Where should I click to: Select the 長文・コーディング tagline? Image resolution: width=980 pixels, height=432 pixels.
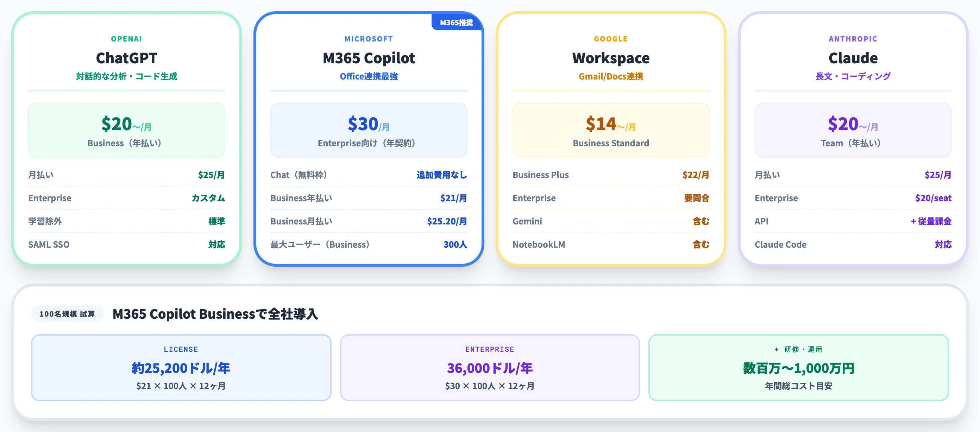tap(853, 76)
